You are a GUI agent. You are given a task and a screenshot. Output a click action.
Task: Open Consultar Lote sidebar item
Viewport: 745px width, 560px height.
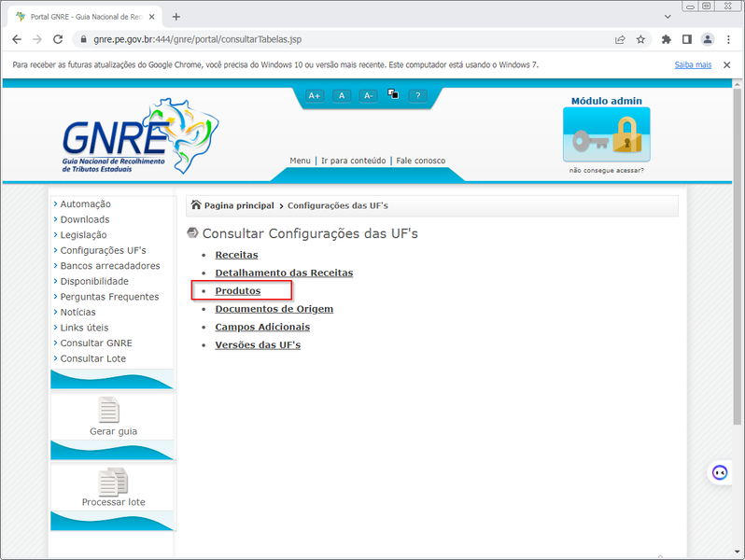coord(92,358)
